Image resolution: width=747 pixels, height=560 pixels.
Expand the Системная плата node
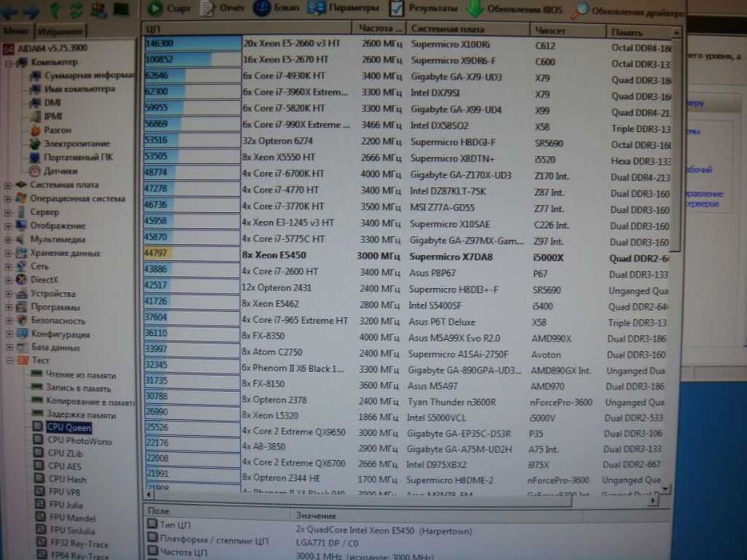pyautogui.click(x=8, y=186)
